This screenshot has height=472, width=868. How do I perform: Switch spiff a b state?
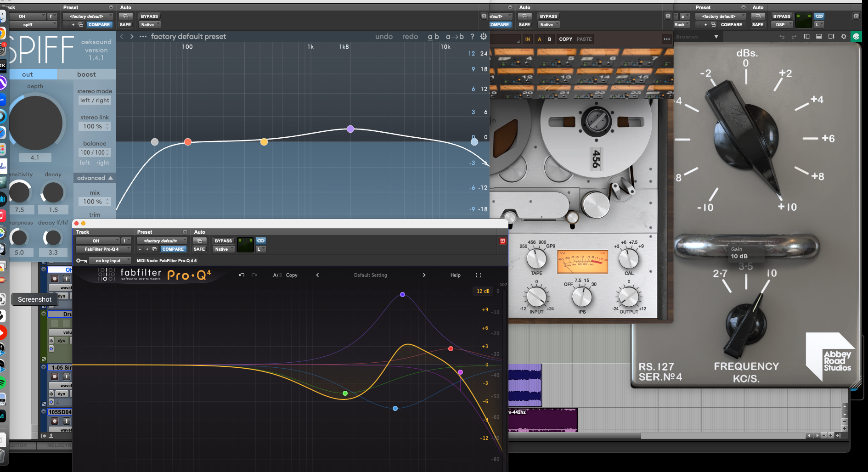tap(434, 36)
